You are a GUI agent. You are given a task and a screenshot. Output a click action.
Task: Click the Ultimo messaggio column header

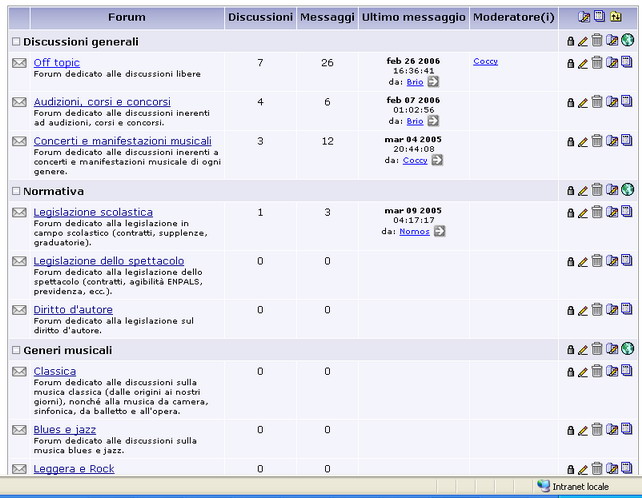pyautogui.click(x=414, y=17)
